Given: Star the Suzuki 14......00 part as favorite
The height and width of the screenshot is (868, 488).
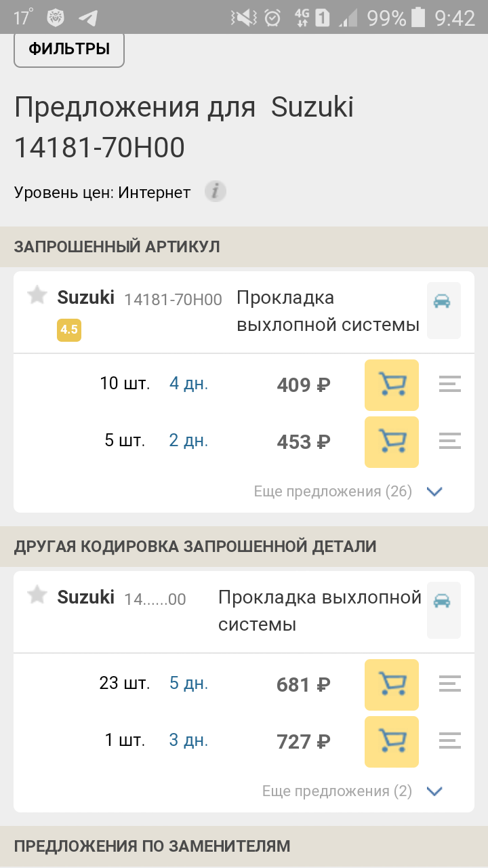Looking at the screenshot, I should [37, 595].
